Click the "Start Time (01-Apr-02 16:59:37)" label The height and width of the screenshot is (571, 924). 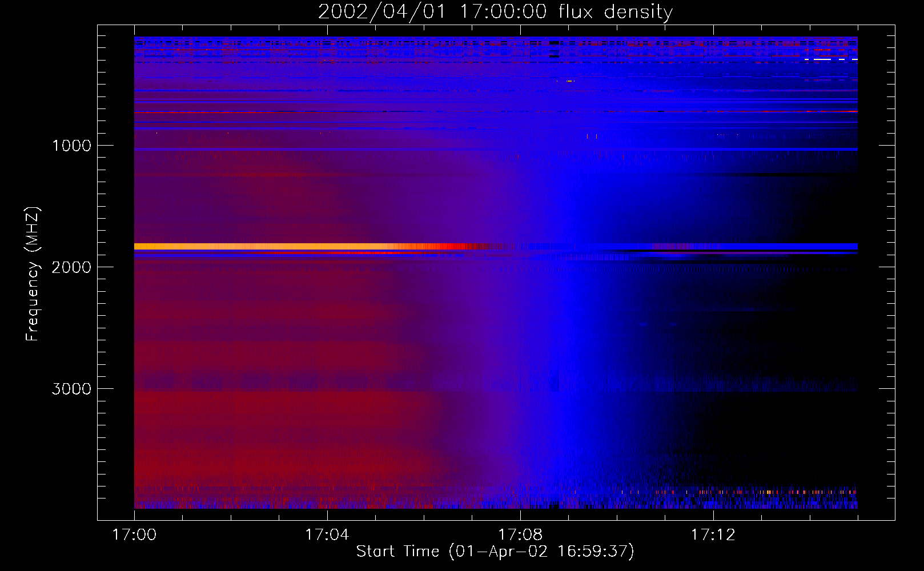point(495,552)
